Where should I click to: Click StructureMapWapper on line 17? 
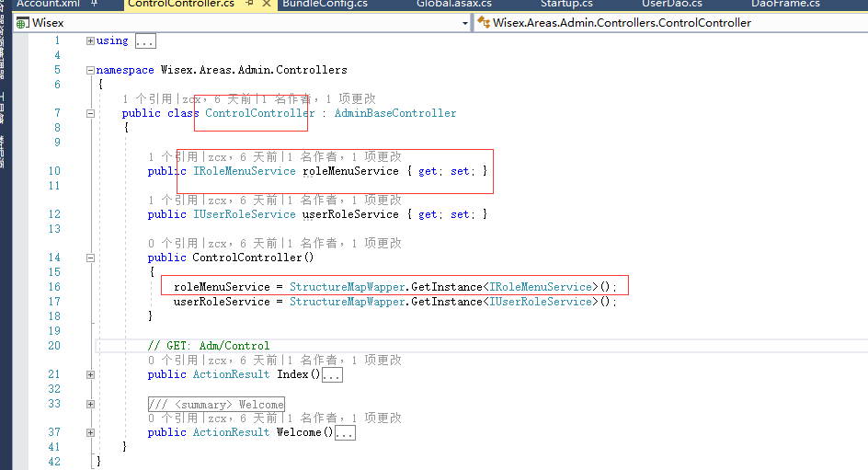(347, 303)
